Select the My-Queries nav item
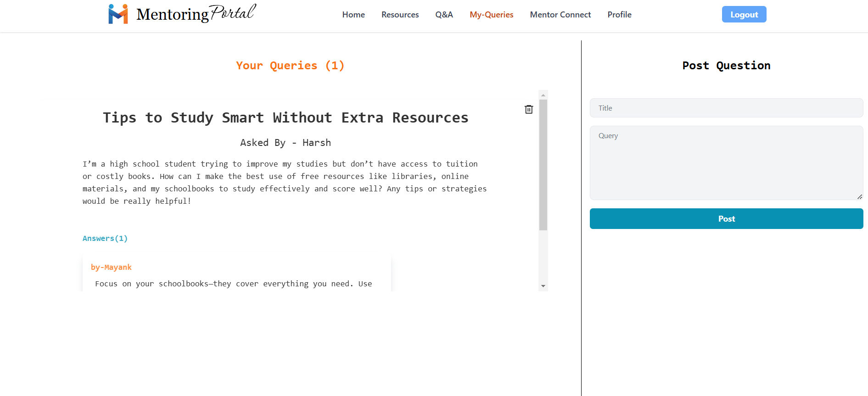Screen dimensions: 868x396 491,15
